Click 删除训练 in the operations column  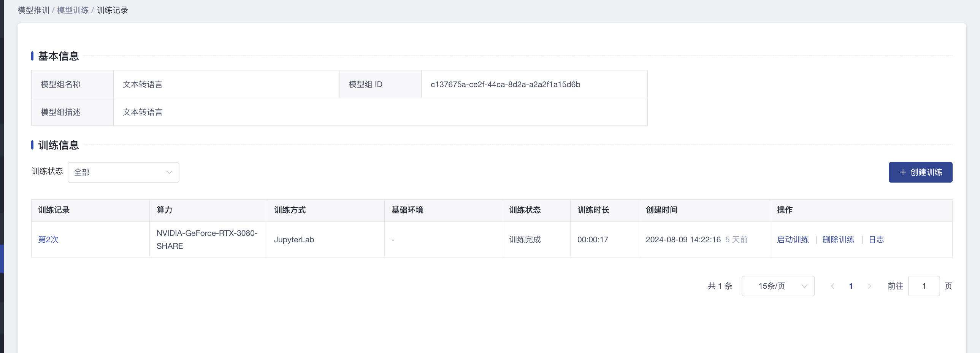pos(838,240)
